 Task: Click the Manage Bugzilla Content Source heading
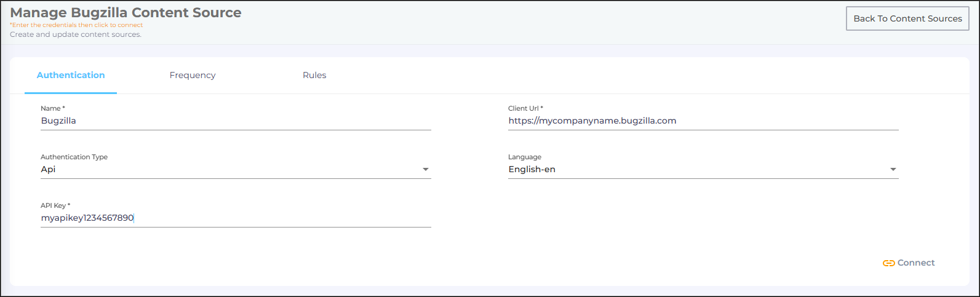(x=125, y=12)
